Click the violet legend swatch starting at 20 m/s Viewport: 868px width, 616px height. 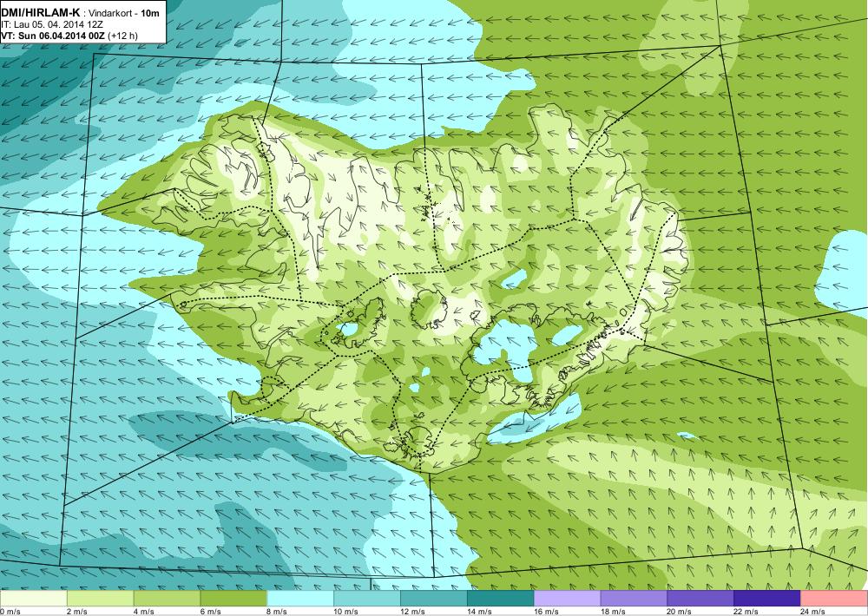pos(700,599)
